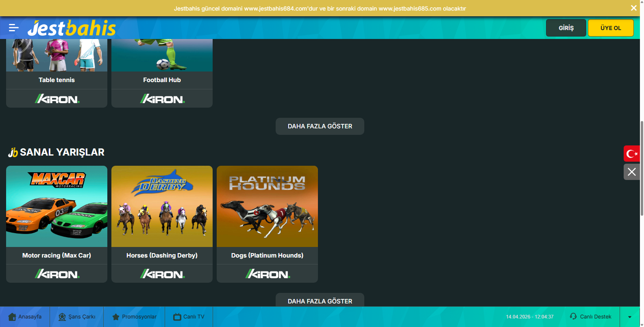The height and width of the screenshot is (327, 644).
Task: Click the Anasayfa home icon
Action: (x=12, y=317)
